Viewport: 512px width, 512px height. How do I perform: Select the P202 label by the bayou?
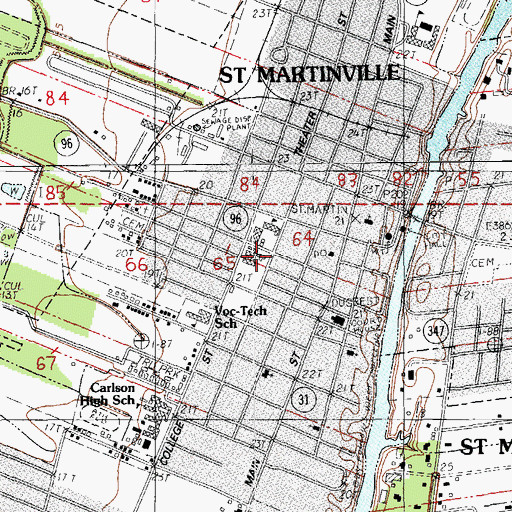tap(395, 194)
